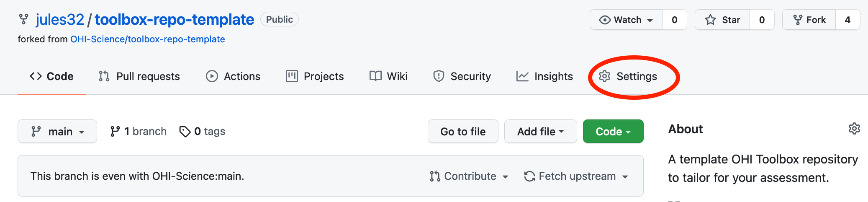Click the Star icon button
Screen dimensions: 868x202
(x=722, y=20)
